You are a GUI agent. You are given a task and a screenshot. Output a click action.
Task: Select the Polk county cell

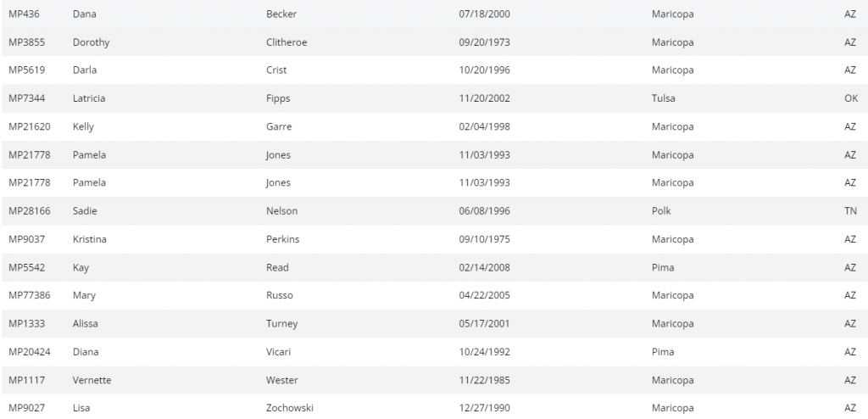tap(661, 211)
